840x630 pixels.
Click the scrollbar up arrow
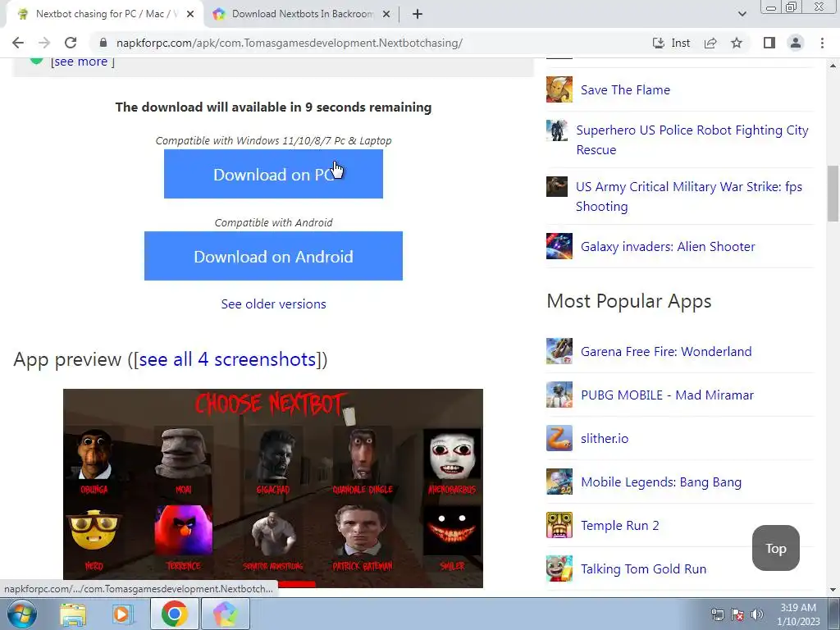833,66
